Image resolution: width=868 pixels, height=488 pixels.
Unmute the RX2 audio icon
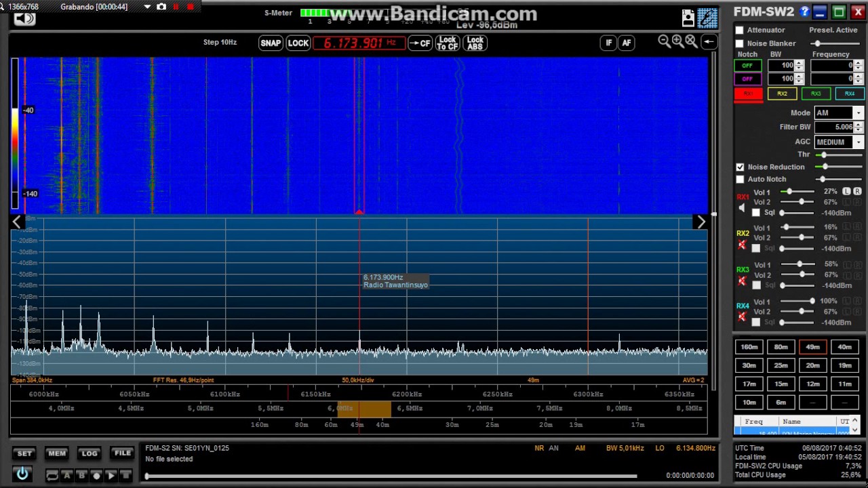coord(742,245)
